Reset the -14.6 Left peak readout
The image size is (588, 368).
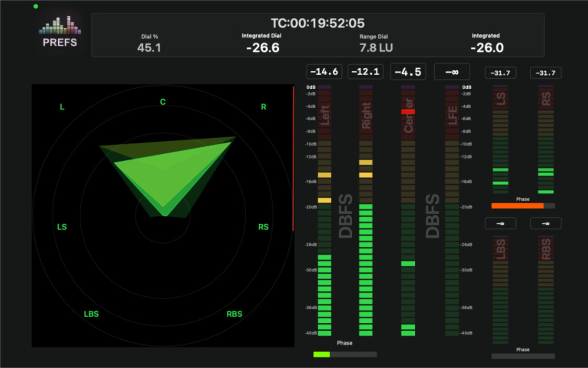324,72
